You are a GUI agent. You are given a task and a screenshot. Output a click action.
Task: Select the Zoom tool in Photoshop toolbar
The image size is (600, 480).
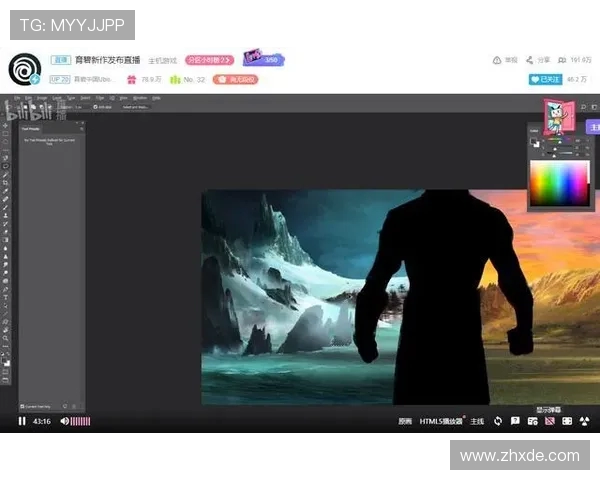(6, 339)
